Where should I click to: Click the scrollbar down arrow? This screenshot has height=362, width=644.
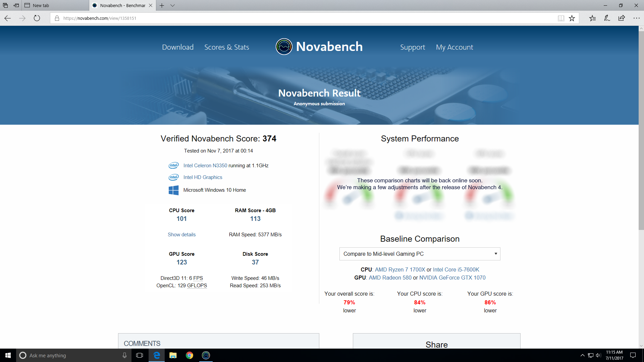(x=641, y=346)
